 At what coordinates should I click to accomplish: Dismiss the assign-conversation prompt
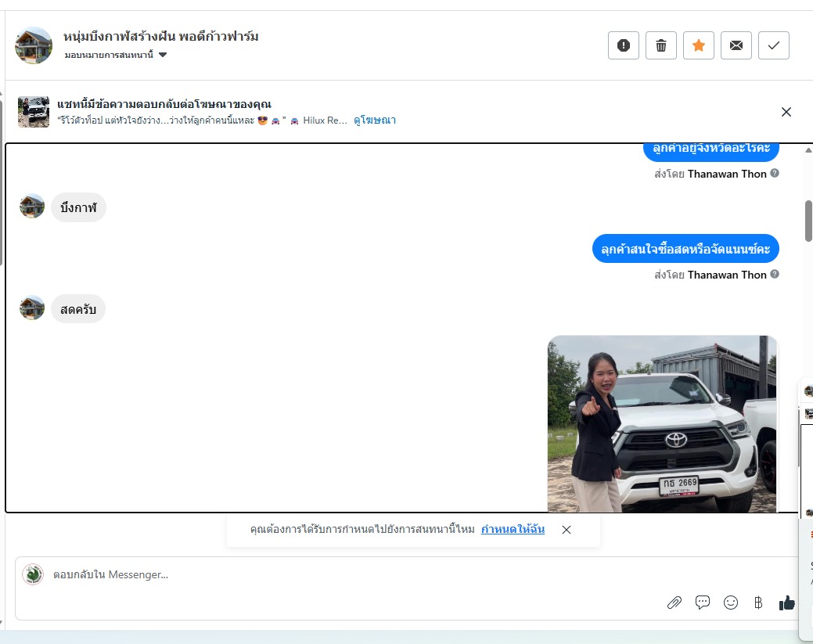click(567, 530)
